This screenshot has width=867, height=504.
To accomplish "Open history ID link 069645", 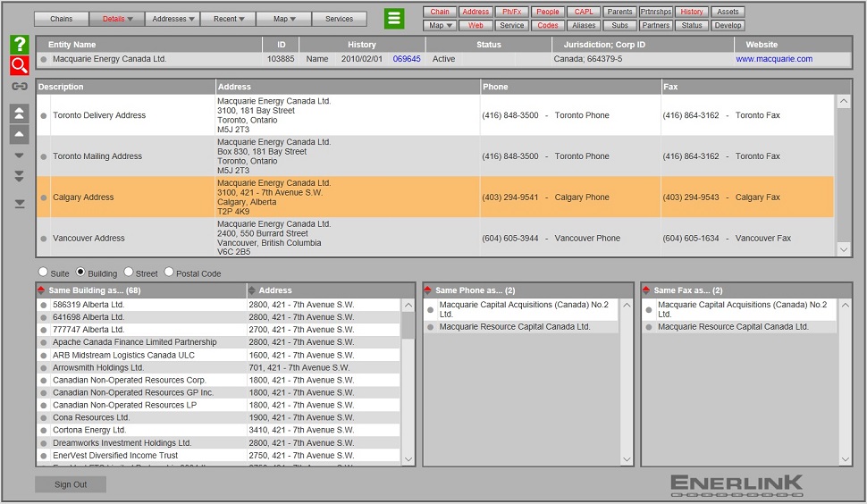I will click(x=407, y=59).
